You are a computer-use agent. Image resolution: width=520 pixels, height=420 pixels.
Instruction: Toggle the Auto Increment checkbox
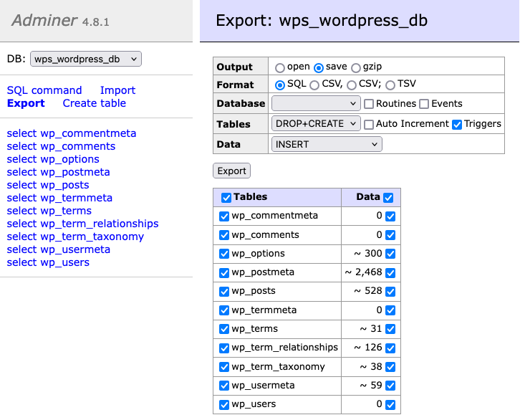click(x=370, y=124)
